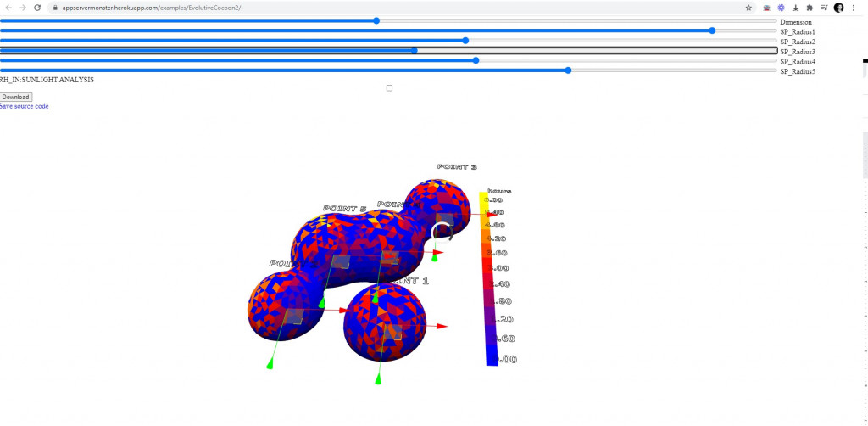Click the browser back arrow
The width and height of the screenshot is (868, 426).
(8, 7)
